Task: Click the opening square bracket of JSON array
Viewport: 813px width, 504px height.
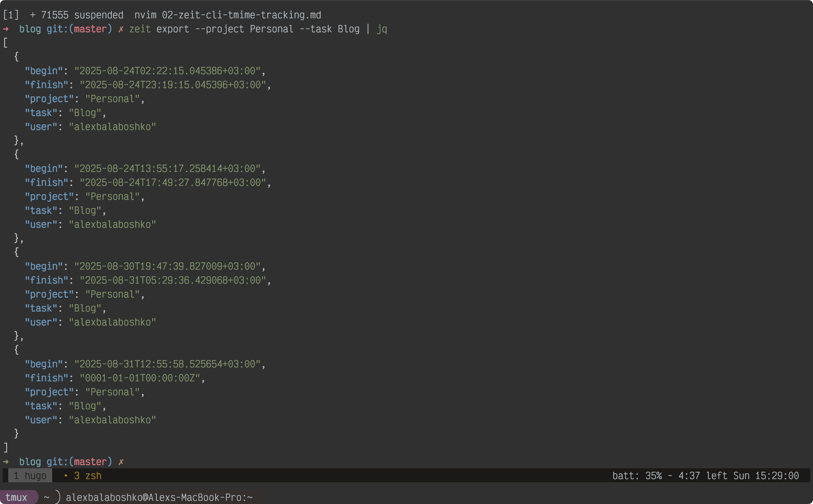Action: click(x=5, y=43)
